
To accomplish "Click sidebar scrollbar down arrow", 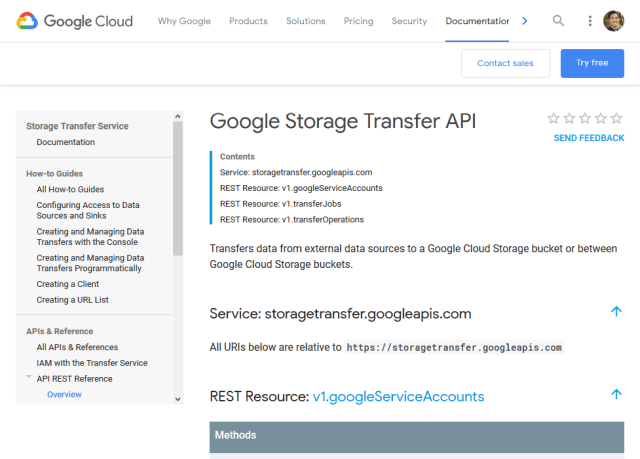I will point(178,399).
